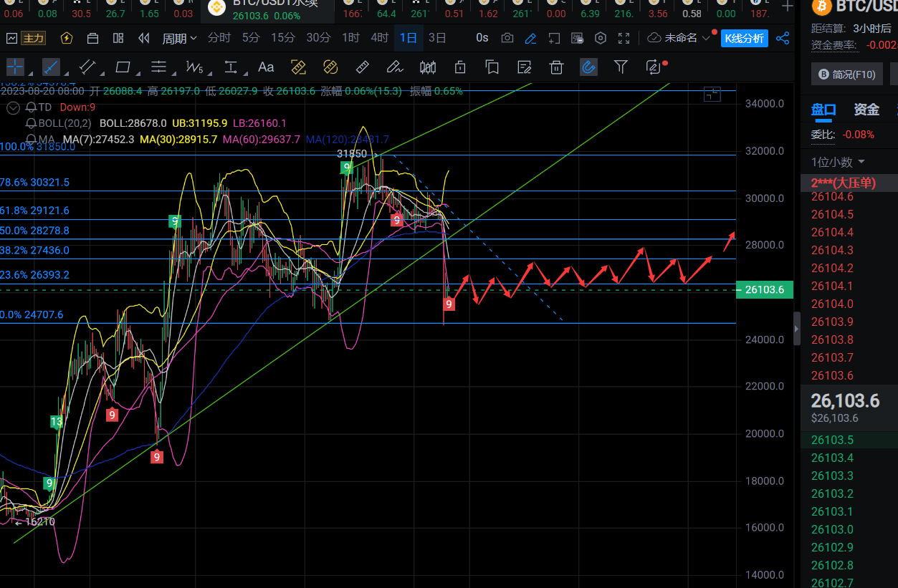Image resolution: width=898 pixels, height=588 pixels.
Task: Collapse the indicator legend with circle chevron
Action: coord(13,108)
